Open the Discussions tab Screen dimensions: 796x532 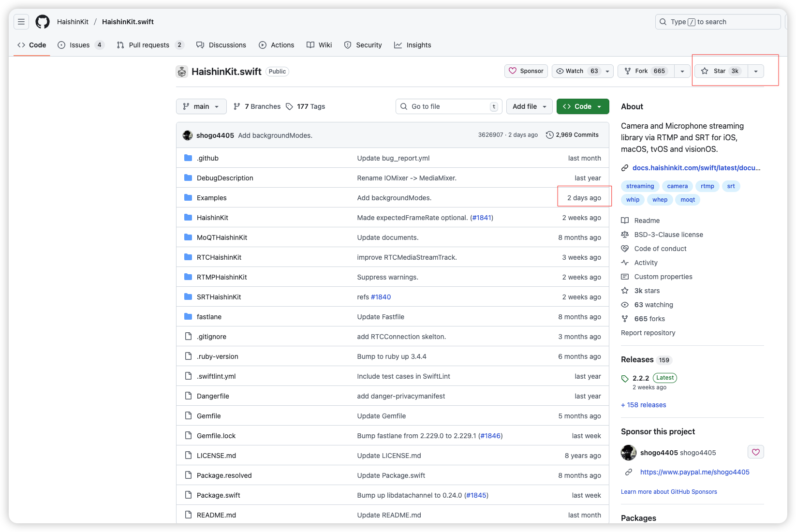pos(221,45)
